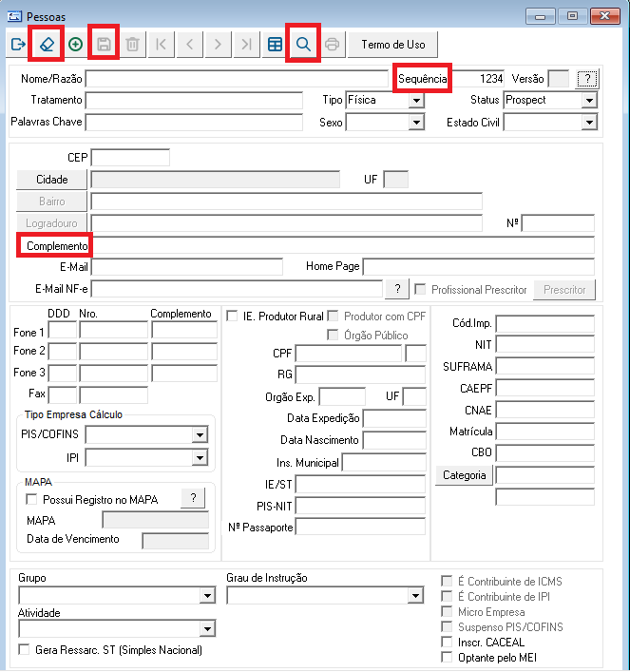Expand the Atividade dropdown

click(x=207, y=628)
